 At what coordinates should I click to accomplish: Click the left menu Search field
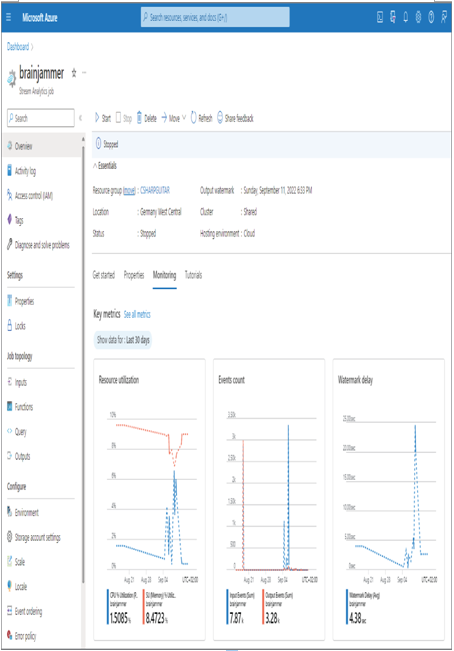(41, 118)
